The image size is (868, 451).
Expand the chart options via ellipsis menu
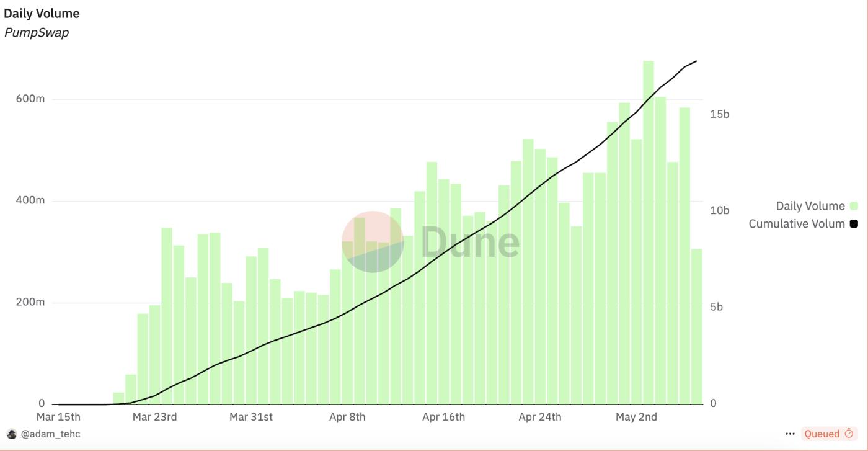(x=790, y=434)
